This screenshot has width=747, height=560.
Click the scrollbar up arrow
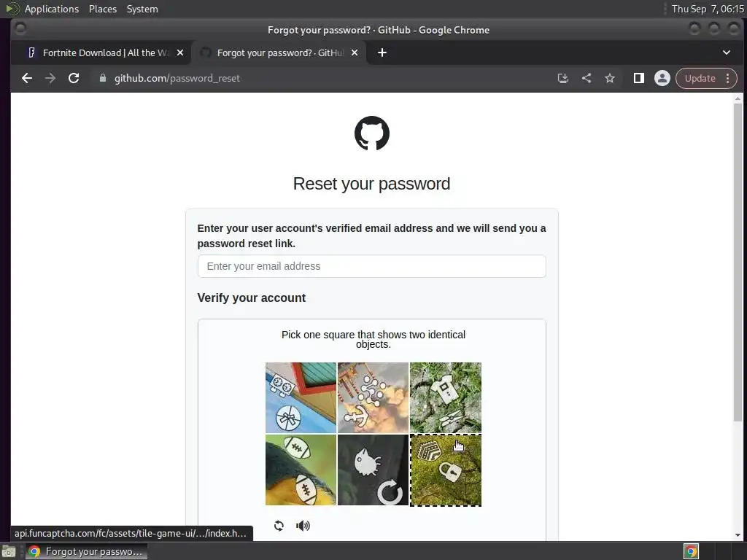point(738,98)
